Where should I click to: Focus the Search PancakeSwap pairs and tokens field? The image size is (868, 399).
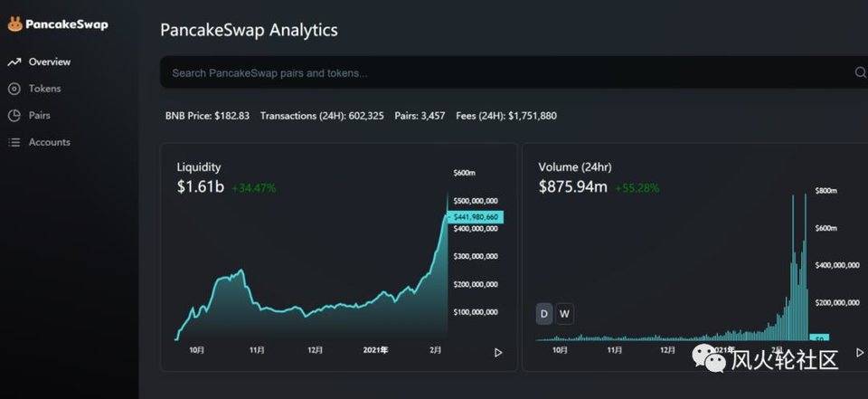tap(514, 72)
